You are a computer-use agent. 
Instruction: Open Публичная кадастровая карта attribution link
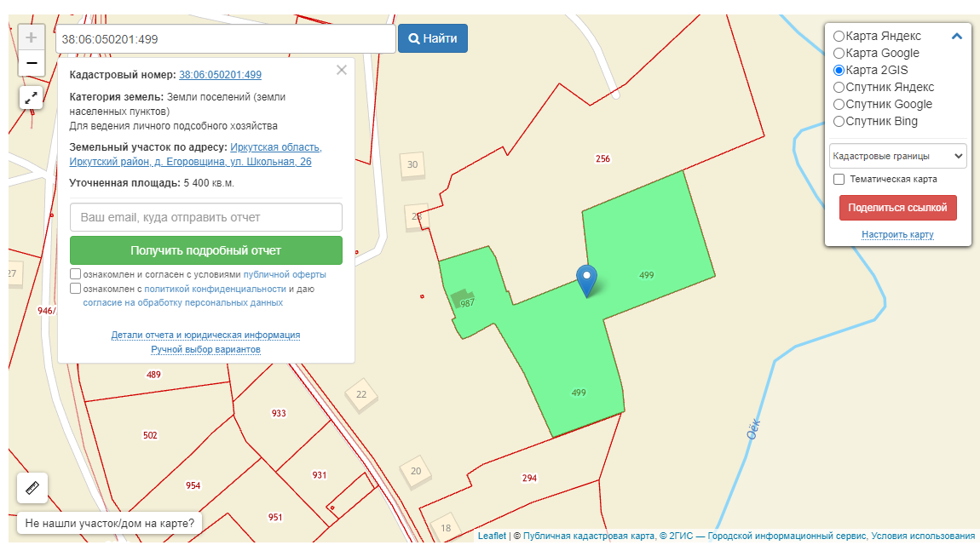588,536
